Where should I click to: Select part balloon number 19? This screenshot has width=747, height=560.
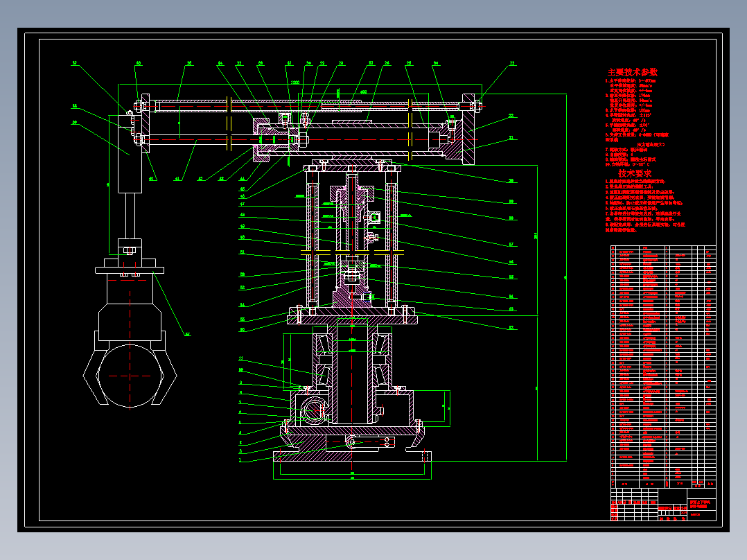click(511, 202)
